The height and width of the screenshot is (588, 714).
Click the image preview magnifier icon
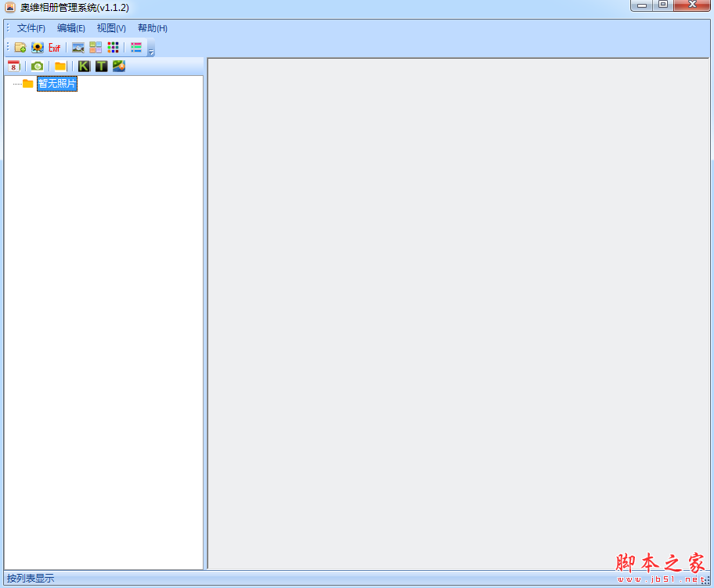(x=78, y=47)
